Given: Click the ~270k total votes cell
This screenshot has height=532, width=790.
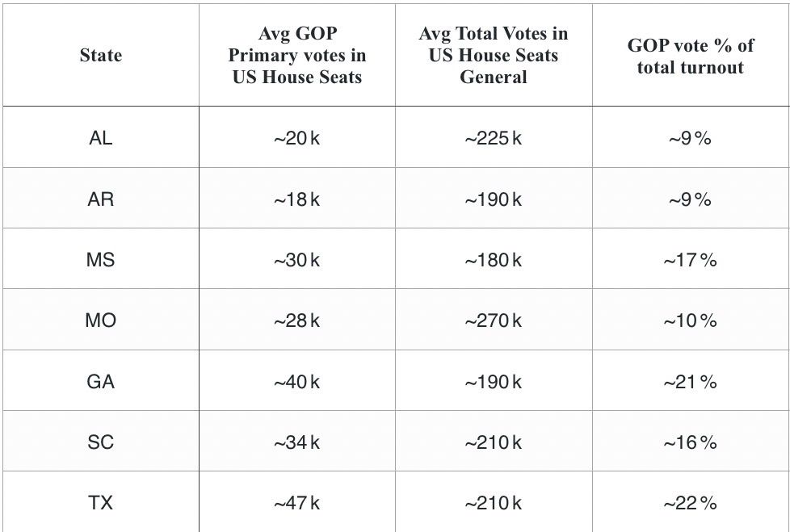Looking at the screenshot, I should pos(494,320).
